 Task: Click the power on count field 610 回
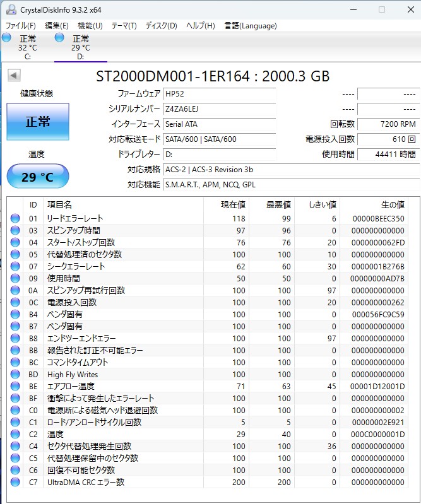click(389, 139)
